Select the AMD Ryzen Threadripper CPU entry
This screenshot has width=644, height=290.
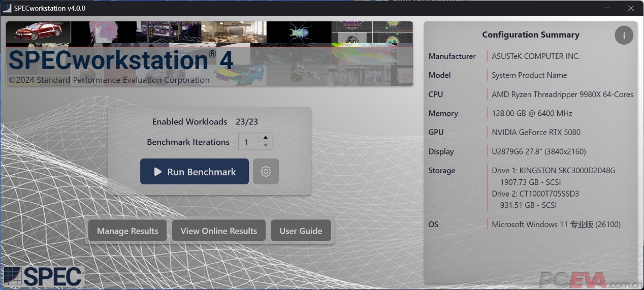[x=562, y=94]
